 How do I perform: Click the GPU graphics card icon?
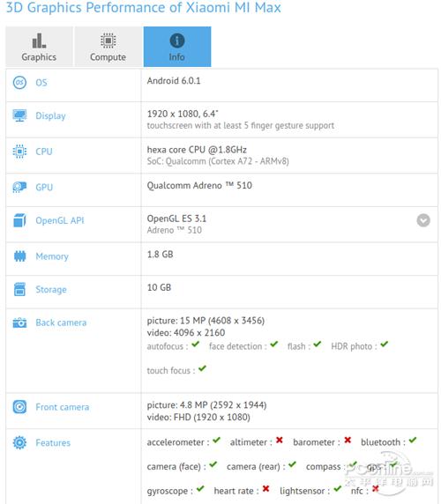[x=19, y=187]
